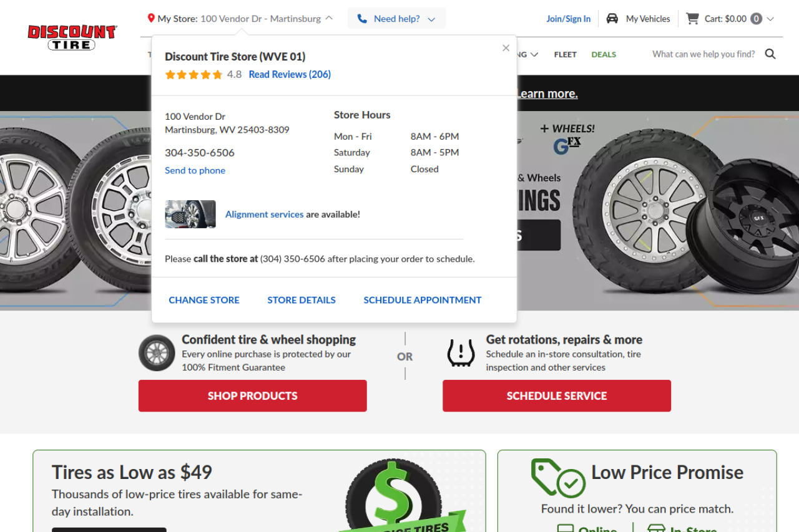Click the phone icon in Need help

362,19
